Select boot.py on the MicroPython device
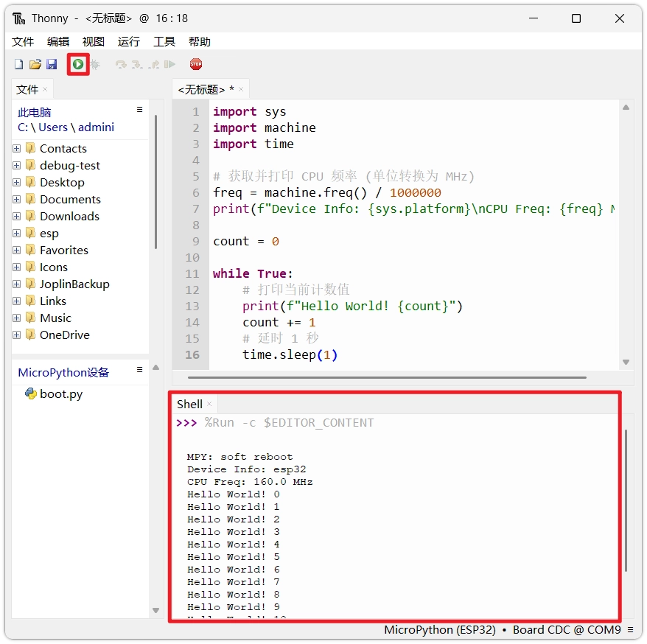The image size is (647, 644). click(60, 394)
